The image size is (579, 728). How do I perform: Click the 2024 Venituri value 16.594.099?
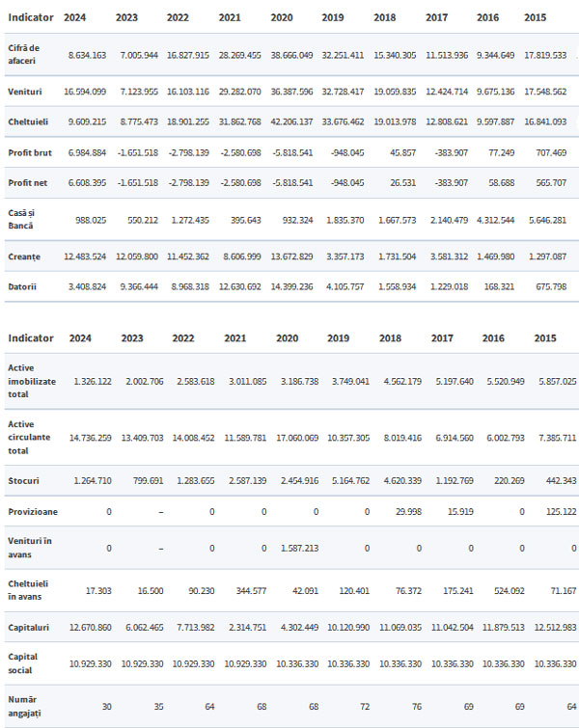tap(85, 92)
